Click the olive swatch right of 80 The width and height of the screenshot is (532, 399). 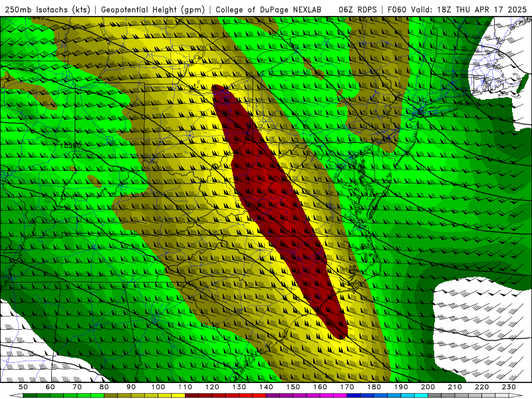[x=111, y=396]
